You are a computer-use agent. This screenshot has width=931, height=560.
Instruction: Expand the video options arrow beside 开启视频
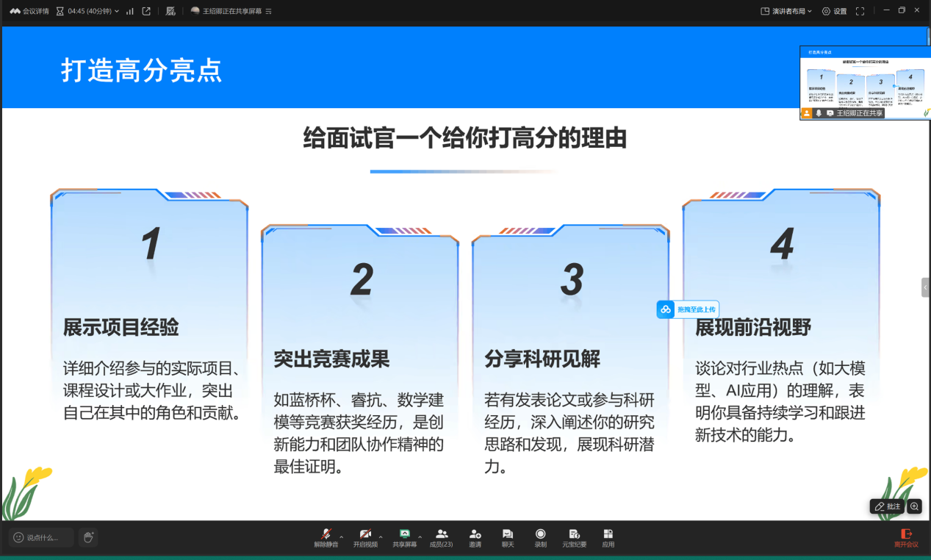(381, 536)
